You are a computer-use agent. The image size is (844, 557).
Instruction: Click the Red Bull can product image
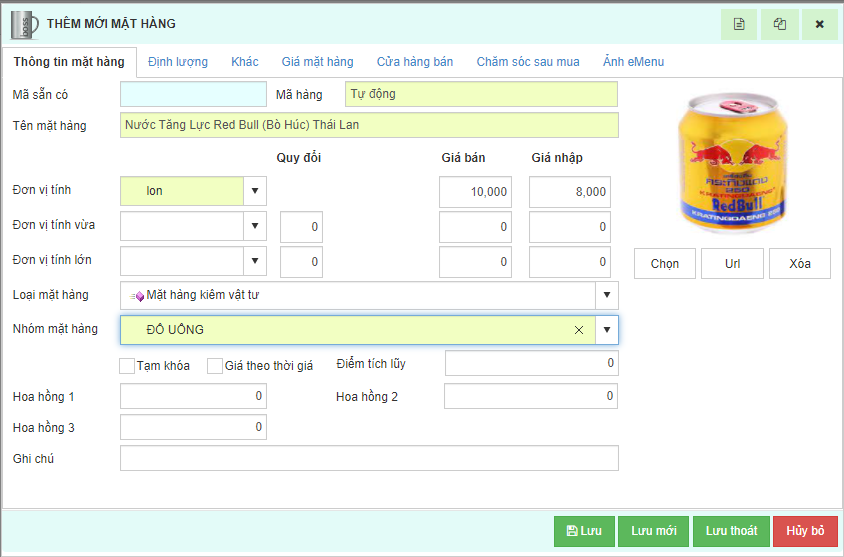(x=731, y=163)
